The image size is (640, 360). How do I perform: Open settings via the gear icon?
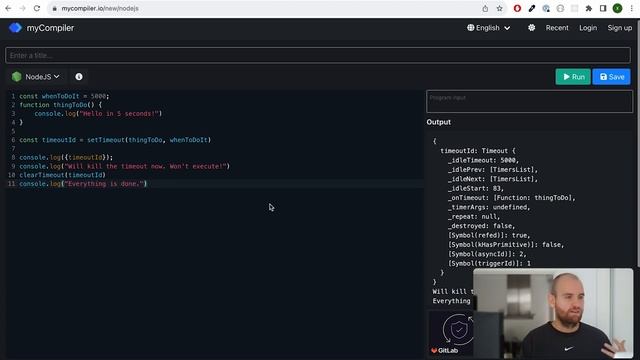pos(531,28)
